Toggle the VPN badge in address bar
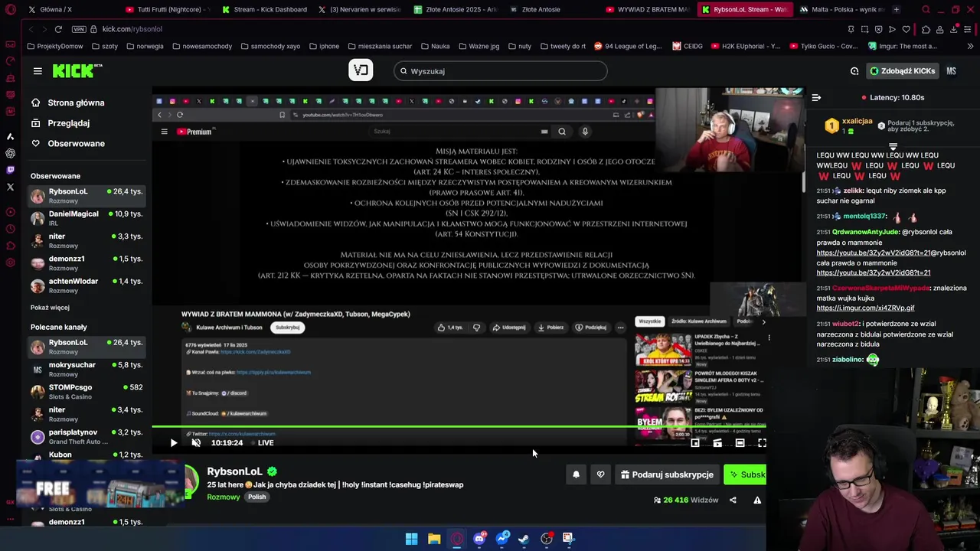The width and height of the screenshot is (980, 551). coord(79,29)
